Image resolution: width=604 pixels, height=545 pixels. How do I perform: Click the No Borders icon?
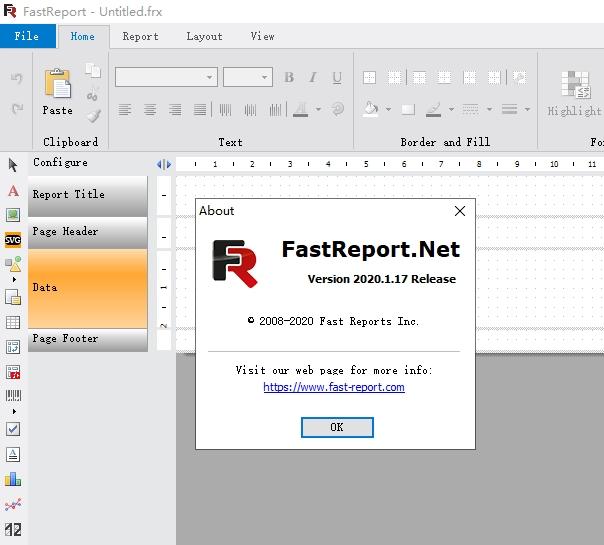(394, 77)
